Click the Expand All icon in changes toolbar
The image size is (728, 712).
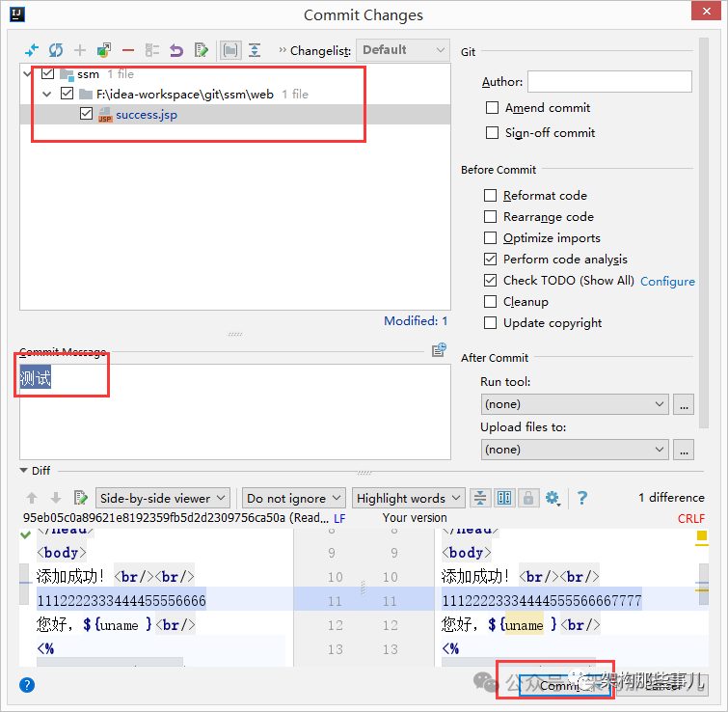coord(255,50)
